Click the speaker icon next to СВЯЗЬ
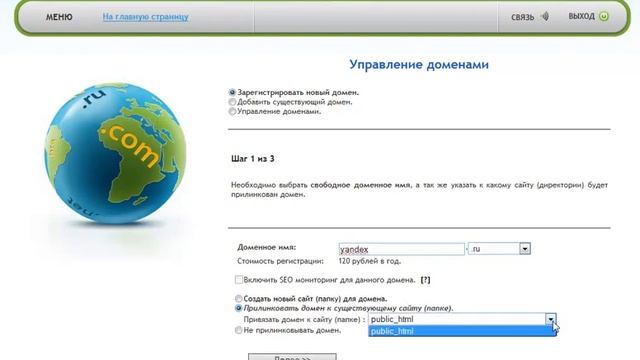640x360 pixels. [545, 16]
